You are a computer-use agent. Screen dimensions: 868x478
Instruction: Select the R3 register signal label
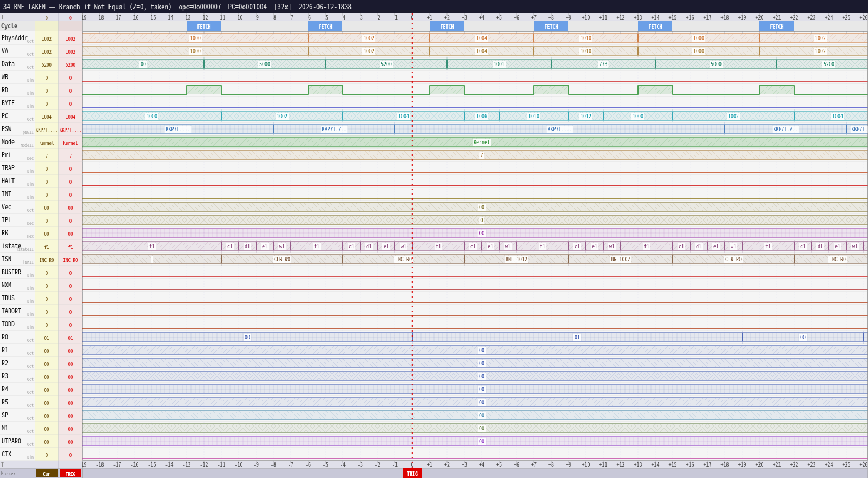pos(5,376)
